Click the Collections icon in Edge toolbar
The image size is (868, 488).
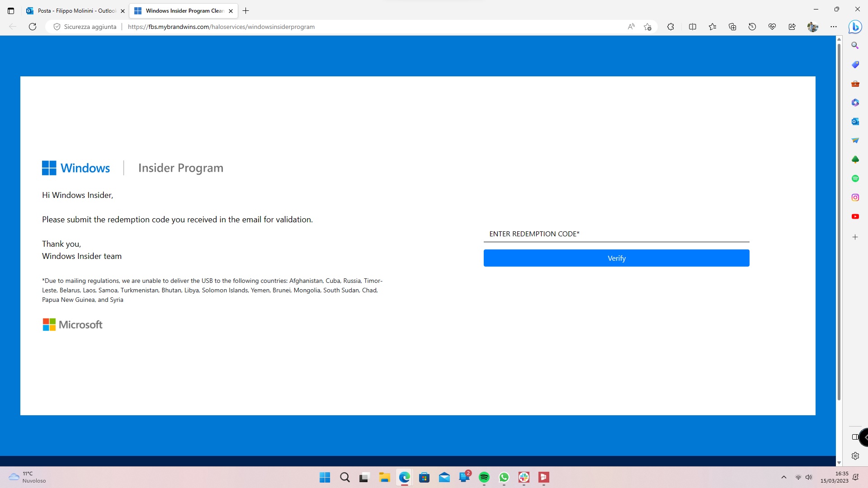[732, 26]
